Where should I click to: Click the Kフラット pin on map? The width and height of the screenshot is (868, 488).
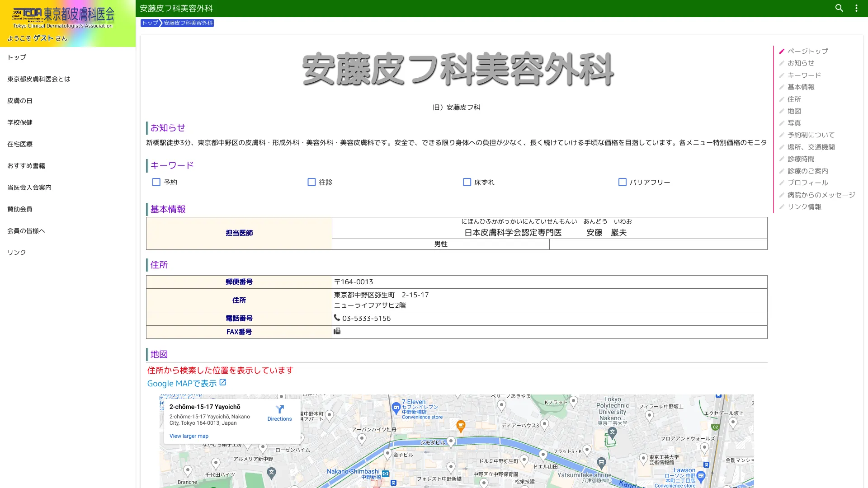pyautogui.click(x=573, y=401)
